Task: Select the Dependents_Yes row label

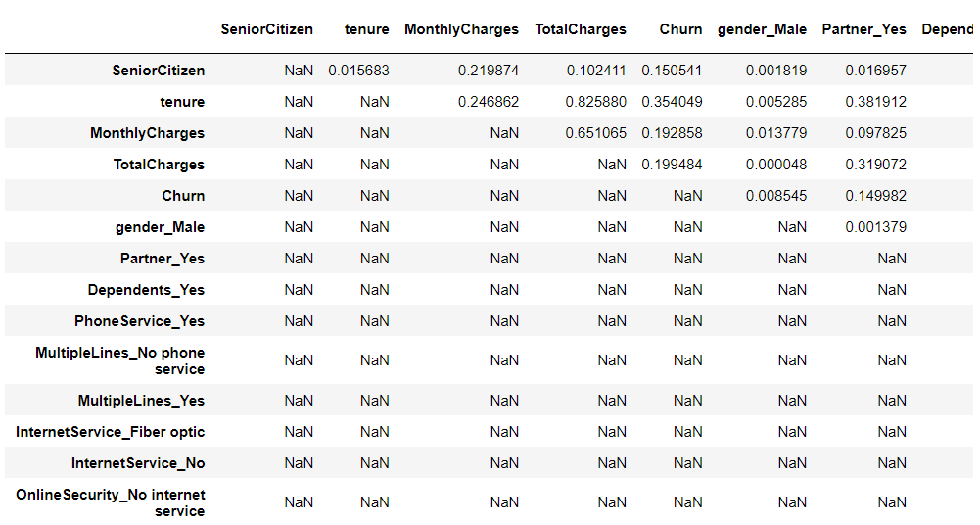Action: pos(146,290)
